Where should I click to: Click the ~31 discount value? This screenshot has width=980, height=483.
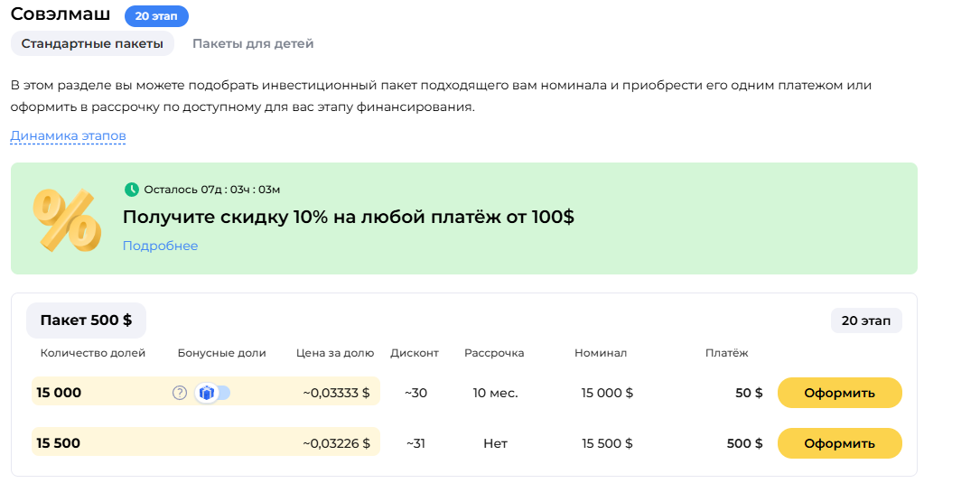click(x=415, y=443)
